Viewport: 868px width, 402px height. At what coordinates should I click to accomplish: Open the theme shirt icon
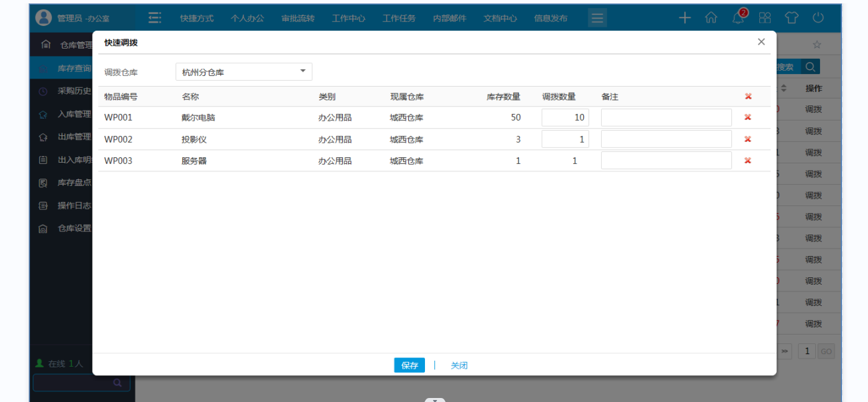(791, 18)
